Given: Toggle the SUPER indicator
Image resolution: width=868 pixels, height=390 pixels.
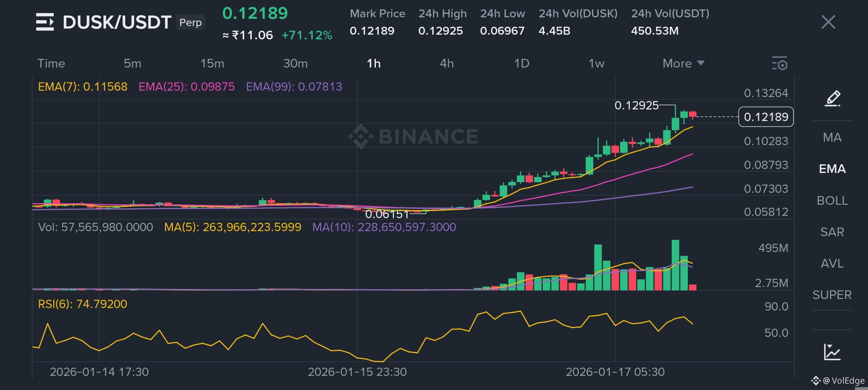Looking at the screenshot, I should (832, 295).
